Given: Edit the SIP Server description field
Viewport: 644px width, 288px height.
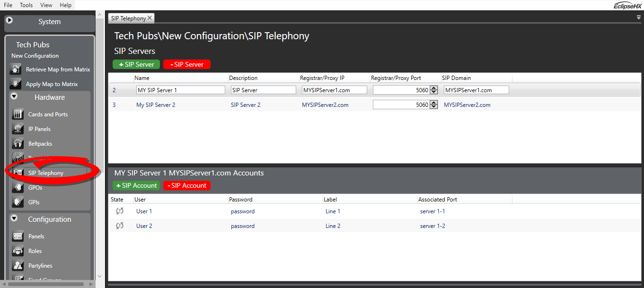Looking at the screenshot, I should [263, 90].
